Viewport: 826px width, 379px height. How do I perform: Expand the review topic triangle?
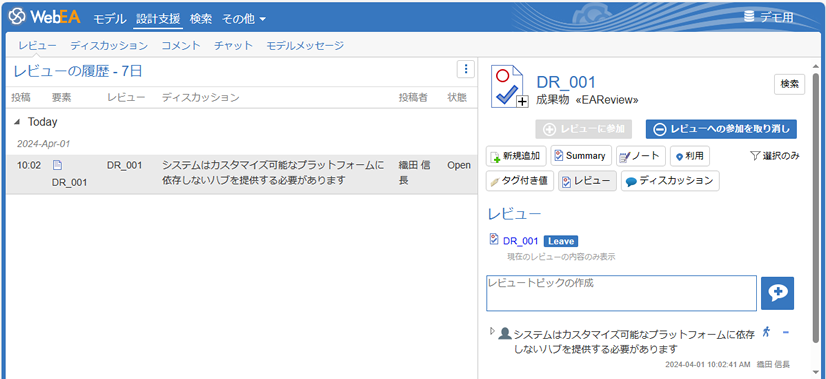pyautogui.click(x=493, y=331)
